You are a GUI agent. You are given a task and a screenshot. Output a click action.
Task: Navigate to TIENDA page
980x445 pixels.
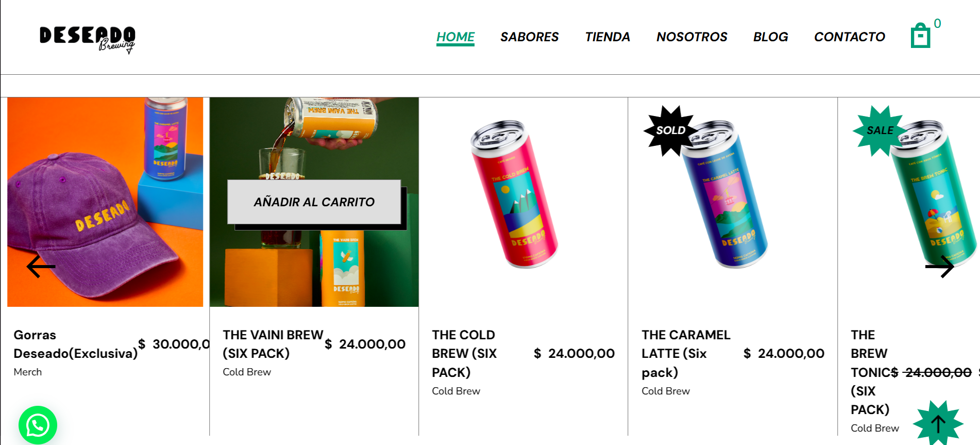[607, 37]
